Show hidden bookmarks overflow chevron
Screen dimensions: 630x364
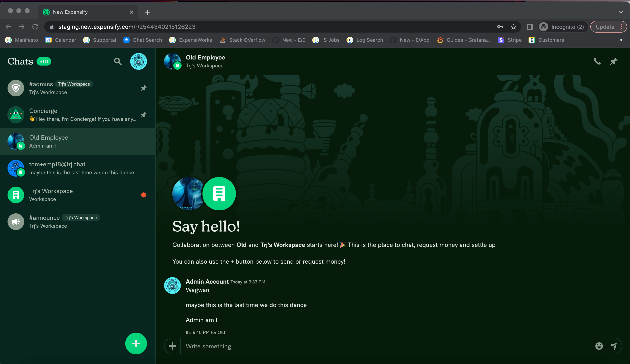coord(621,40)
